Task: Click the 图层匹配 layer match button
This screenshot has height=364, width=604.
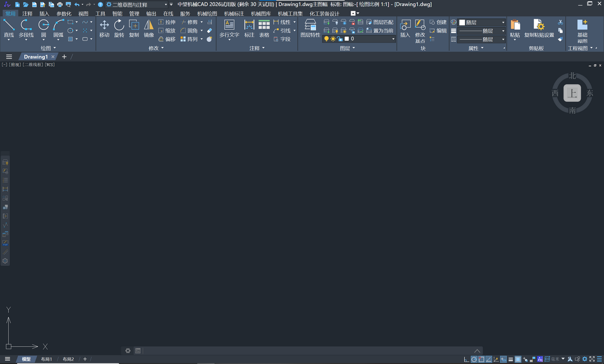Action: tap(380, 22)
